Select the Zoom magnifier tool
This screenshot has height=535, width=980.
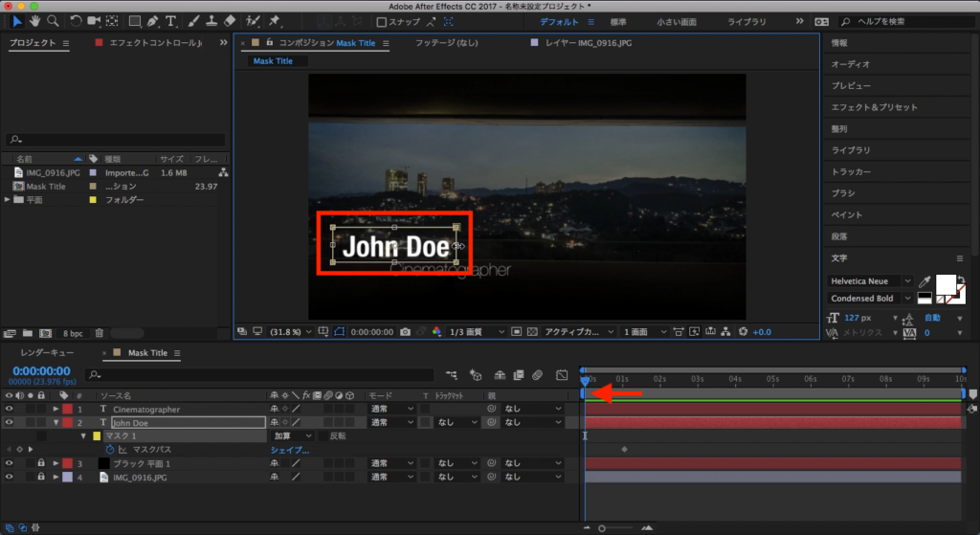click(x=54, y=21)
